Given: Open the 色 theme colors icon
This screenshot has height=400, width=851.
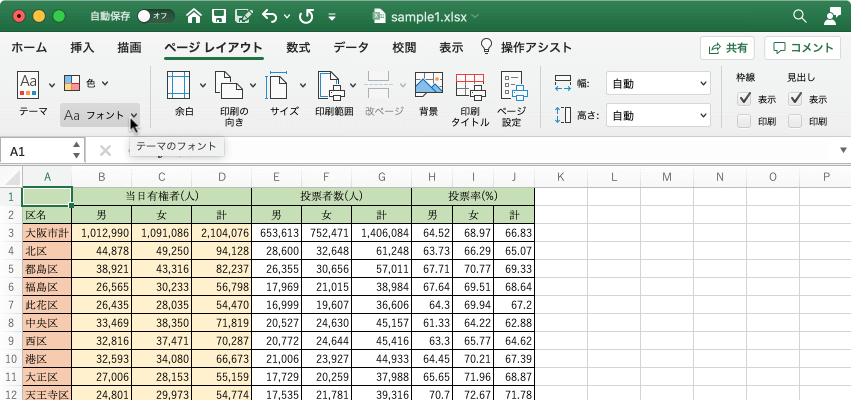Looking at the screenshot, I should (72, 83).
